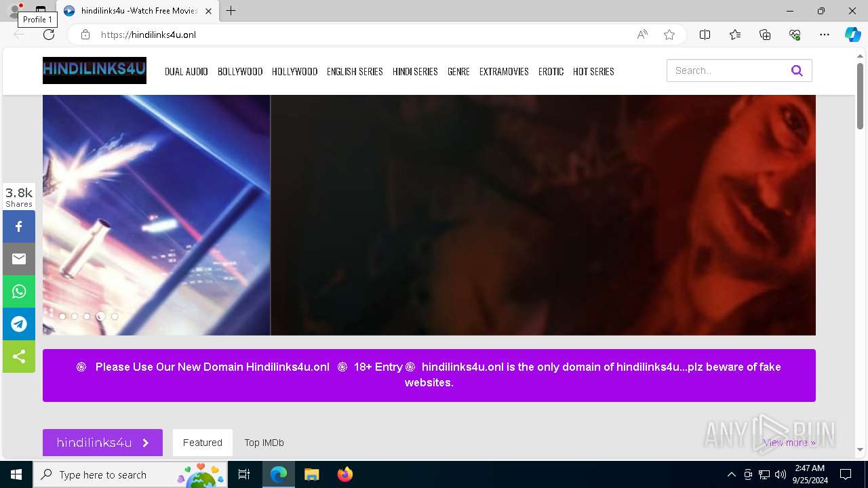This screenshot has height=488, width=868.
Task: Add this page to favorites star
Action: (669, 35)
